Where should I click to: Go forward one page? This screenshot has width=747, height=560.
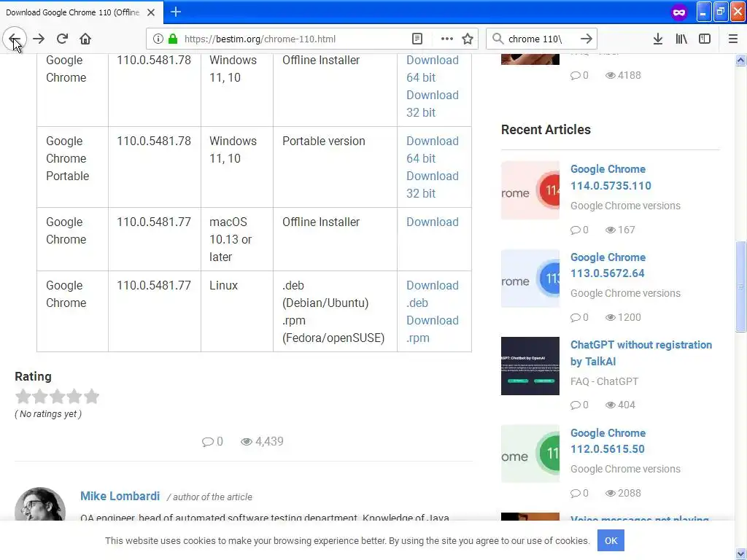click(x=39, y=39)
